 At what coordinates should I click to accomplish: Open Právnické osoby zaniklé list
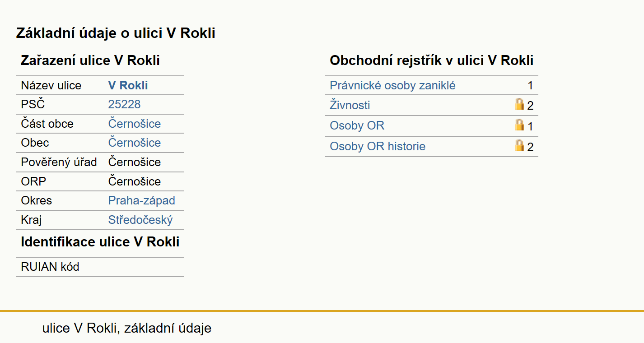click(x=392, y=85)
